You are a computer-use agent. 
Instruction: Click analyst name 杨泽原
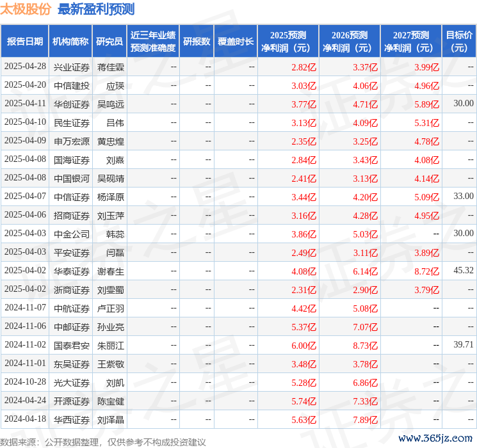[111, 197]
